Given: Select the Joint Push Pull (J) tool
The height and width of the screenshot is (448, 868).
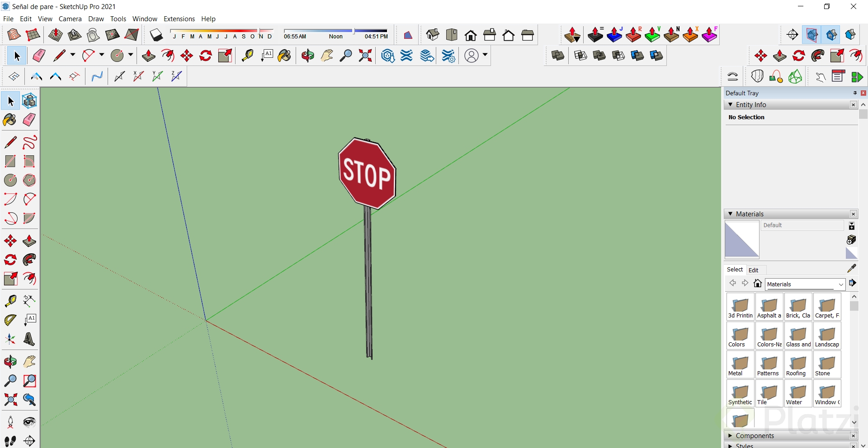Looking at the screenshot, I should tap(615, 34).
